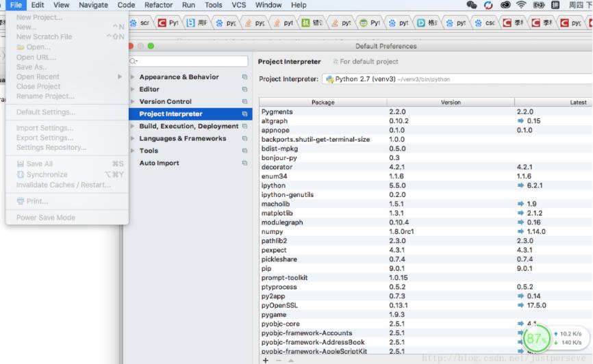Expand Build, Execution, Deployment group
This screenshot has height=364, width=593.
pyautogui.click(x=133, y=127)
